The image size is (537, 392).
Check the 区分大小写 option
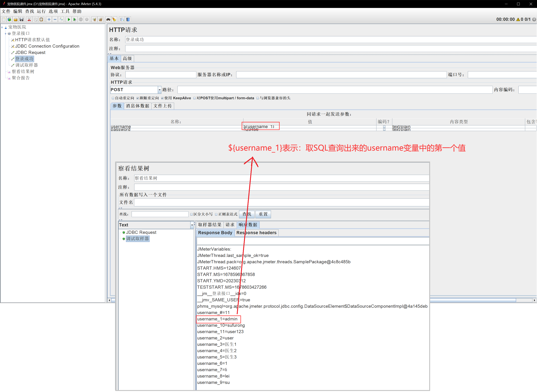(x=191, y=214)
